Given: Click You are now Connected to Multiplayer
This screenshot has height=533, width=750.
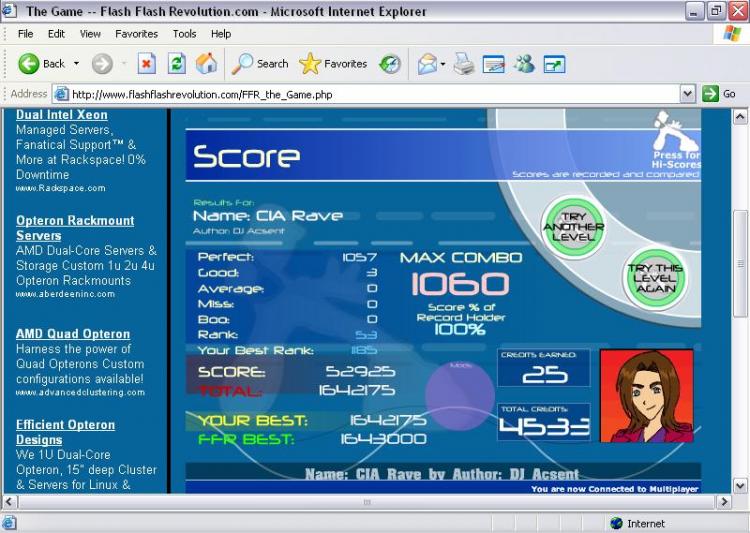Looking at the screenshot, I should tap(615, 489).
